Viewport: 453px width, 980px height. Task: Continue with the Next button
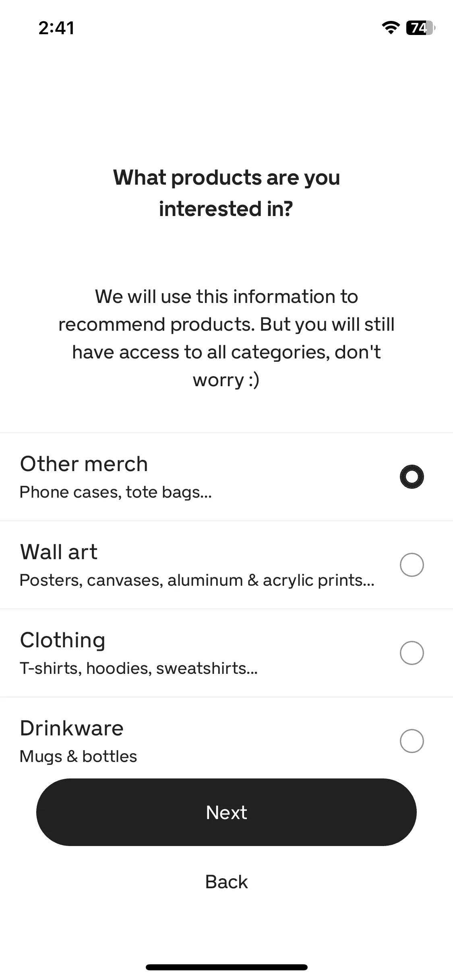(x=226, y=812)
